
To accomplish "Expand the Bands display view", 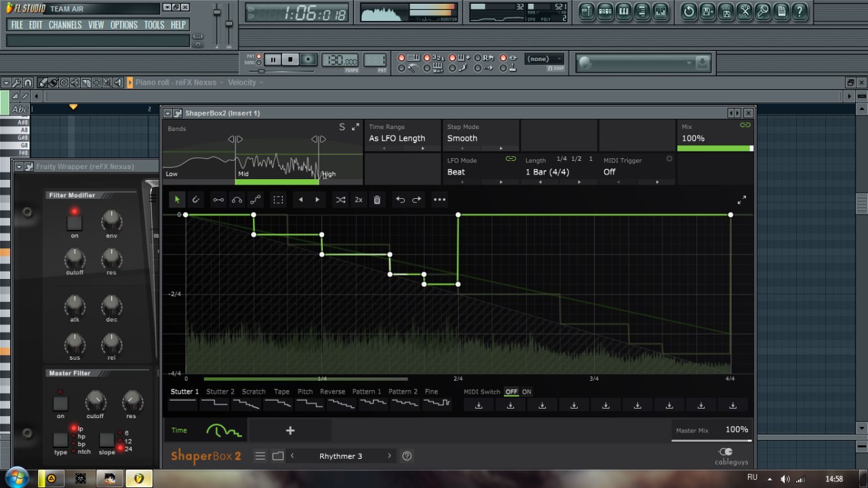I will click(355, 127).
